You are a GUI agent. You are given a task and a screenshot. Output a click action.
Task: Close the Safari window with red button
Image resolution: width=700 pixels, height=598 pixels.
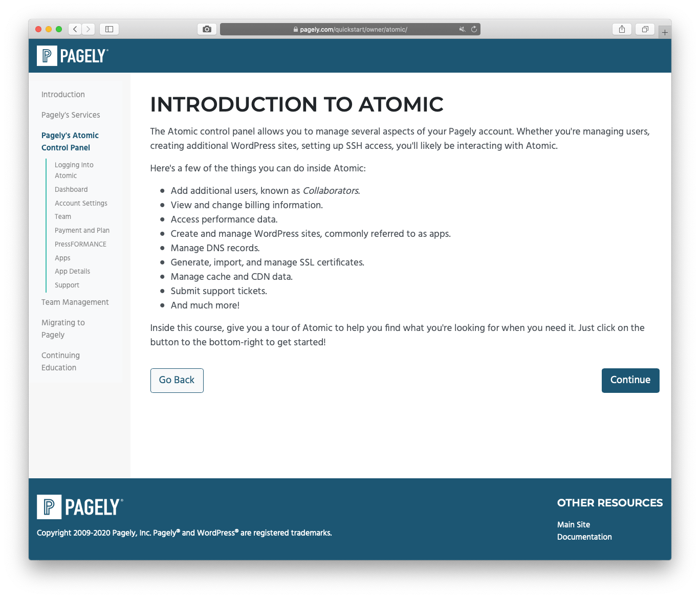pyautogui.click(x=38, y=29)
